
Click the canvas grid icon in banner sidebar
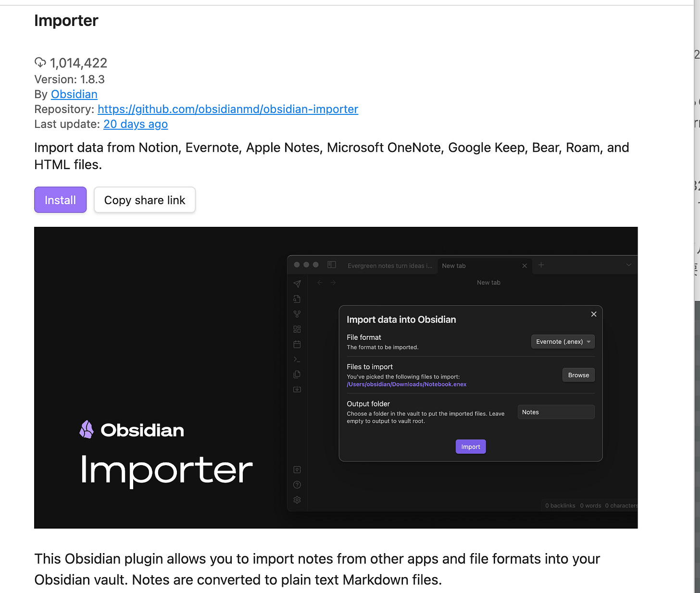(297, 329)
